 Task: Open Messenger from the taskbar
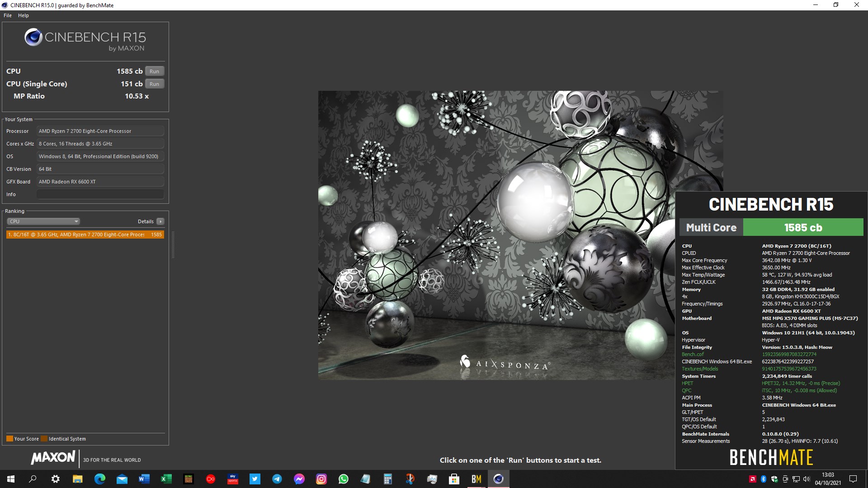tap(299, 479)
